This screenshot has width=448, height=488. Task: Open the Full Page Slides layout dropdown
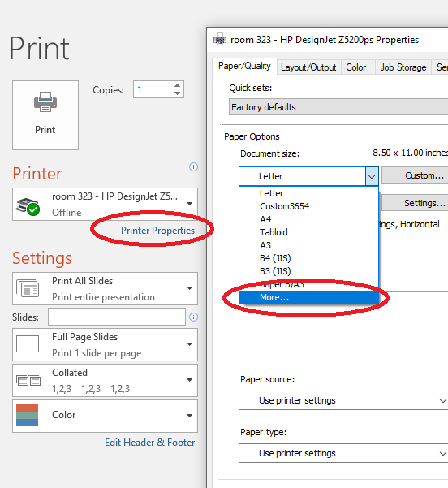coord(106,345)
